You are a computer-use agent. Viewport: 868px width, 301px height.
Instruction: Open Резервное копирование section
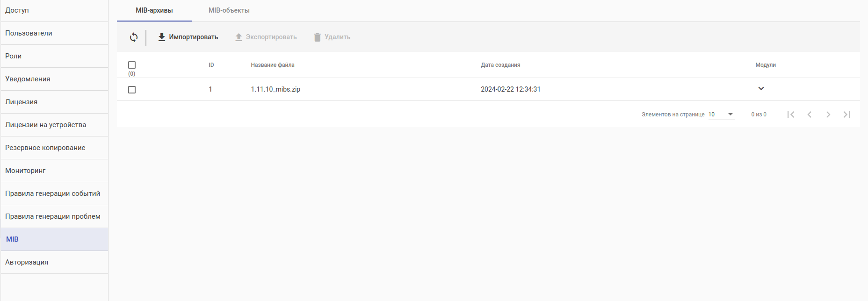point(45,148)
